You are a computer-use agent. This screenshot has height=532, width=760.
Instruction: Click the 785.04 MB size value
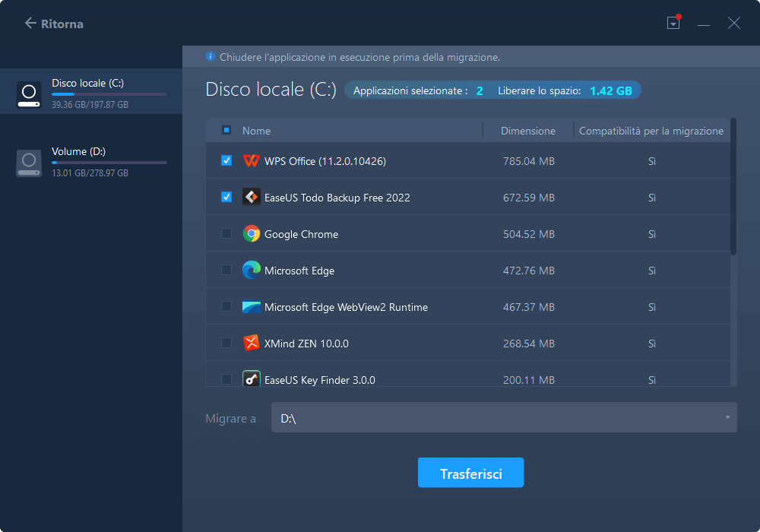tap(529, 161)
